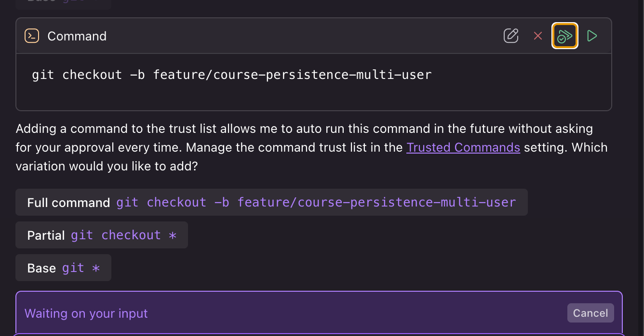644x336 pixels.
Task: Click the partially hidden Base option at top
Action: (x=63, y=3)
